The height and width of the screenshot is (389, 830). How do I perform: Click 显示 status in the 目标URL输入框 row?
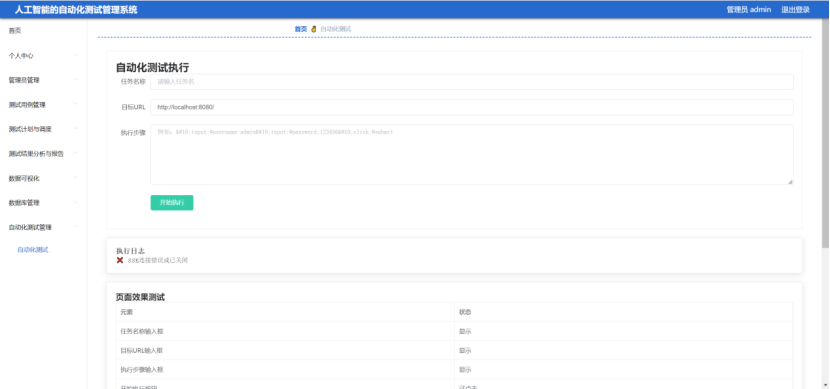coord(465,350)
